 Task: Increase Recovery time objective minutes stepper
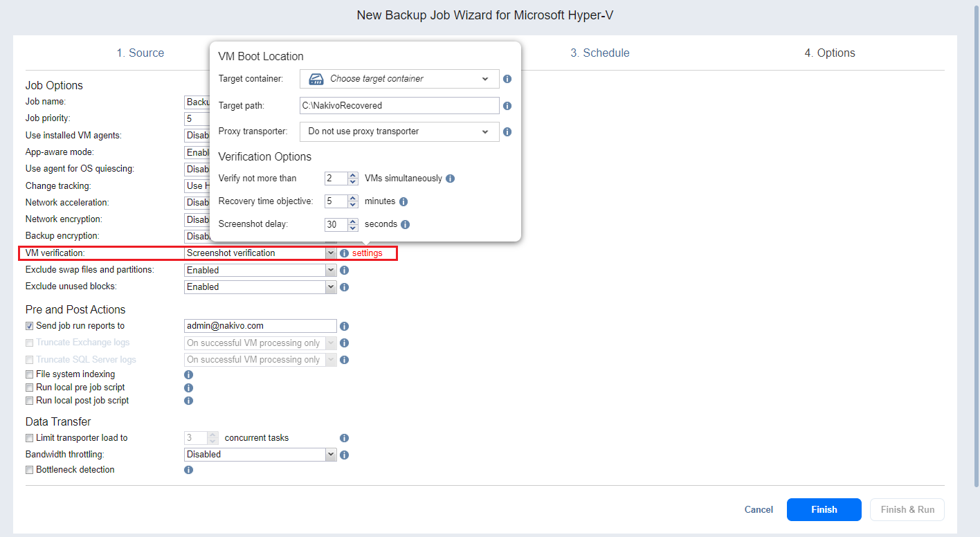pos(353,198)
